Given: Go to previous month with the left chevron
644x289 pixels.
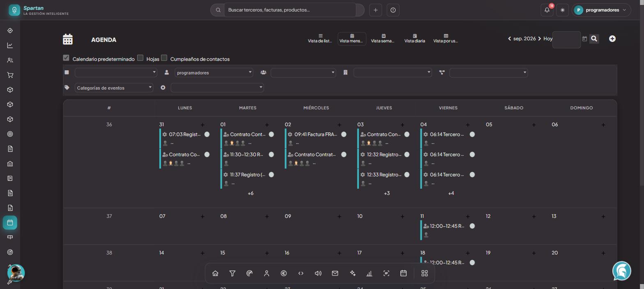Looking at the screenshot, I should tap(509, 39).
